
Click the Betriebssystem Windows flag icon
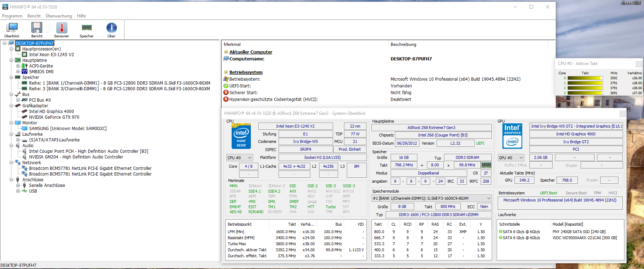(226, 79)
